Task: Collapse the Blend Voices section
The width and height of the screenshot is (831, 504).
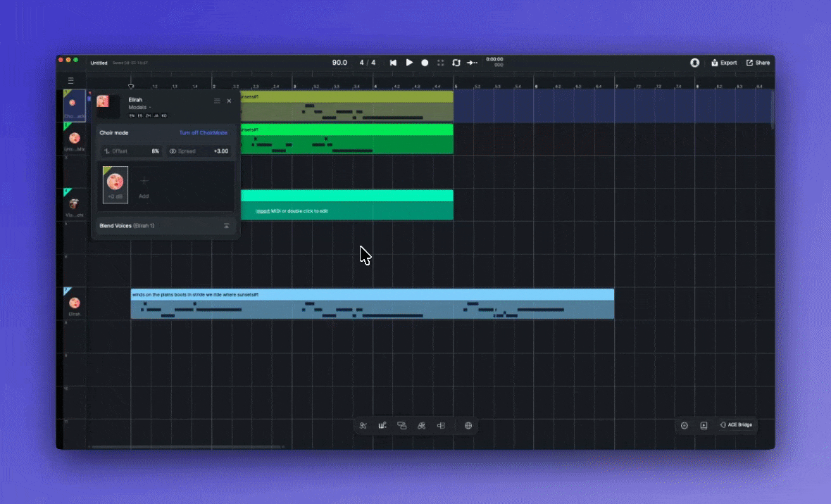Action: pyautogui.click(x=226, y=226)
